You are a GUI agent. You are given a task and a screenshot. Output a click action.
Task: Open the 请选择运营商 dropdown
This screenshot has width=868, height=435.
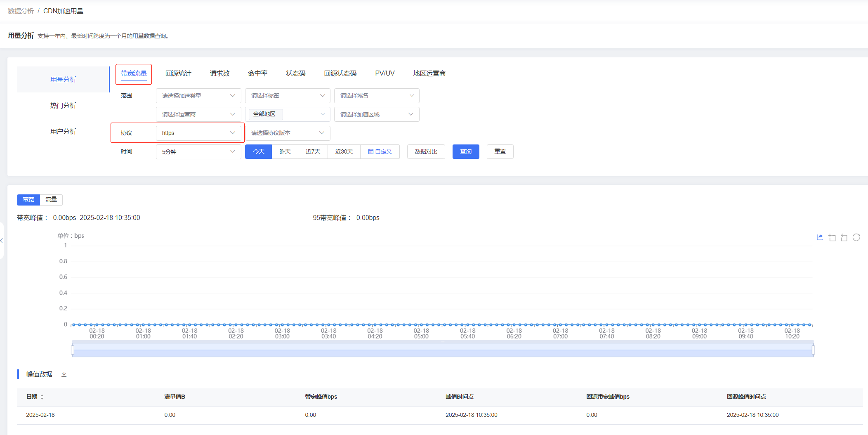tap(198, 114)
